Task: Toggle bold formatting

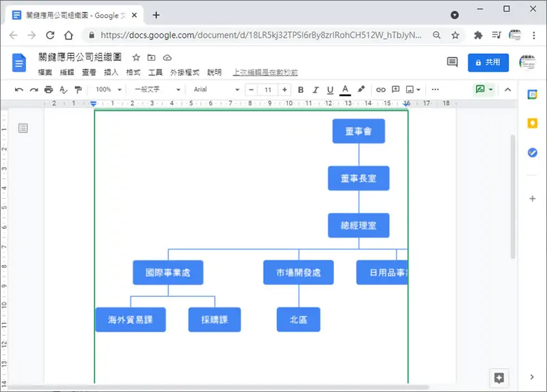Action: (x=301, y=90)
